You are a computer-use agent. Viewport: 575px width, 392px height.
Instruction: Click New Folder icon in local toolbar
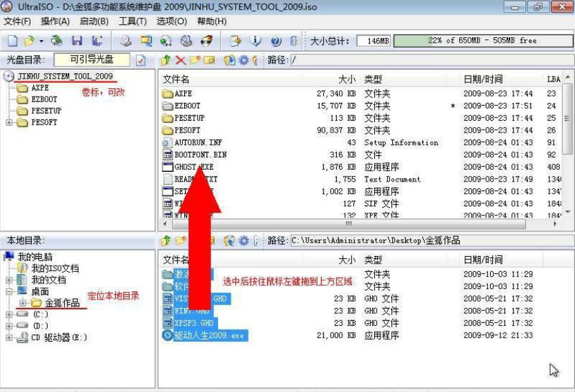(180, 241)
